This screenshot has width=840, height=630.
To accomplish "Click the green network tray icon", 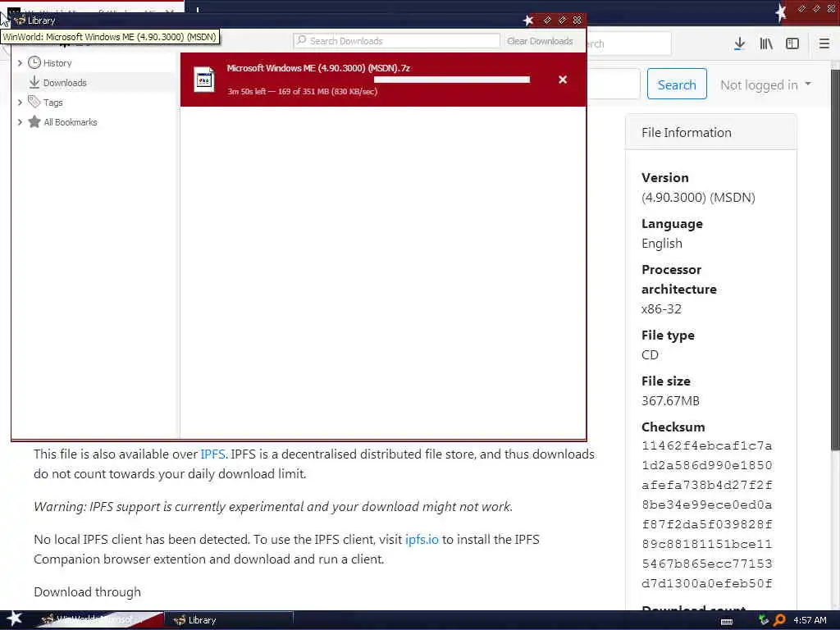I will (764, 620).
